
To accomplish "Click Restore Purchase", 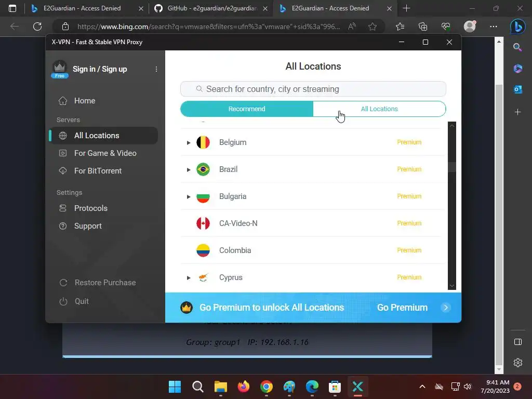I will coord(105,283).
